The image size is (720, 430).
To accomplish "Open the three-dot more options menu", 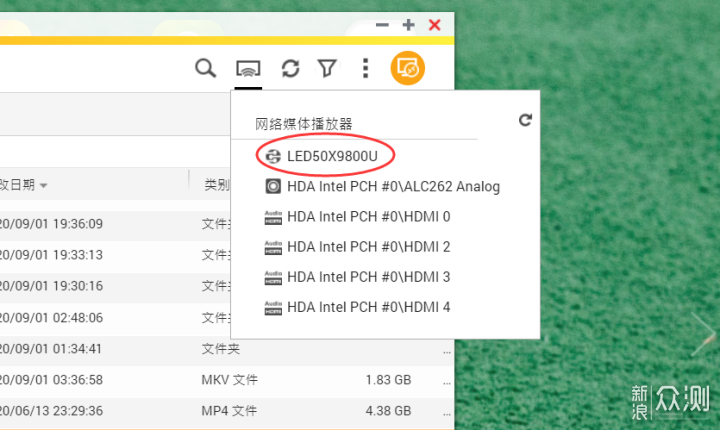I will pos(366,68).
